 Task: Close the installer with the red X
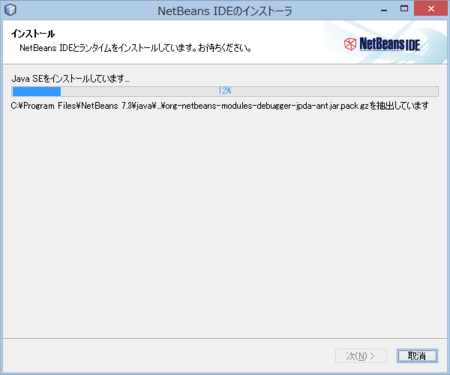[x=431, y=9]
